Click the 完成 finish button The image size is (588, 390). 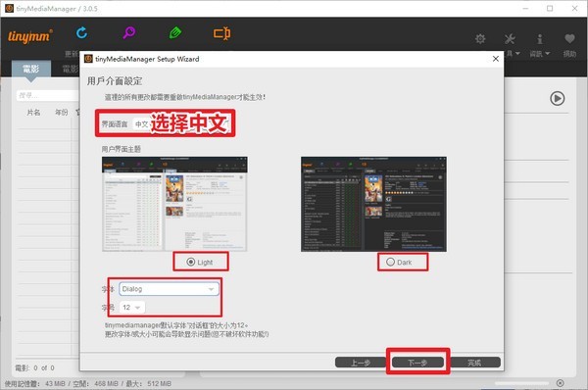coord(474,363)
